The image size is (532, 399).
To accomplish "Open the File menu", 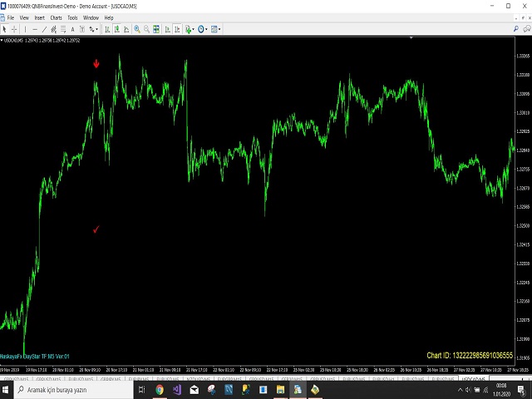I will point(11,18).
